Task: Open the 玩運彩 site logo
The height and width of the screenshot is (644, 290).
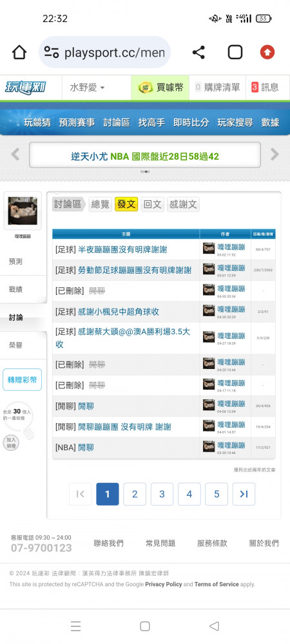Action: (26, 88)
